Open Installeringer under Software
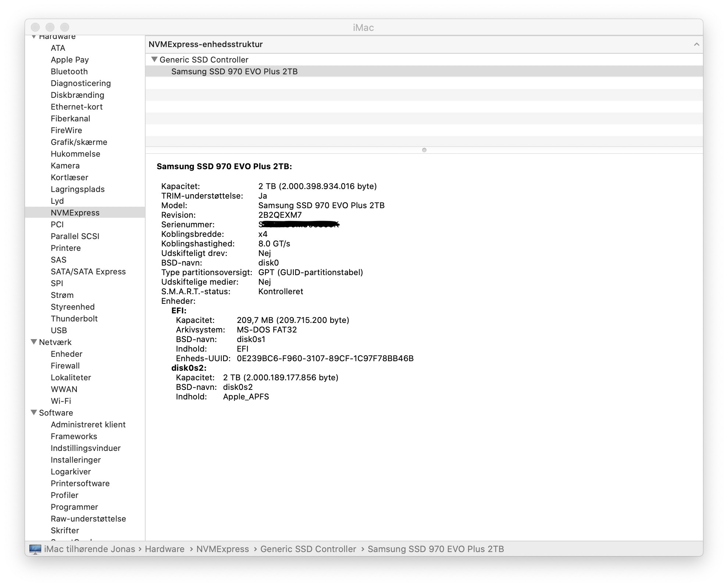728x587 pixels. point(75,460)
